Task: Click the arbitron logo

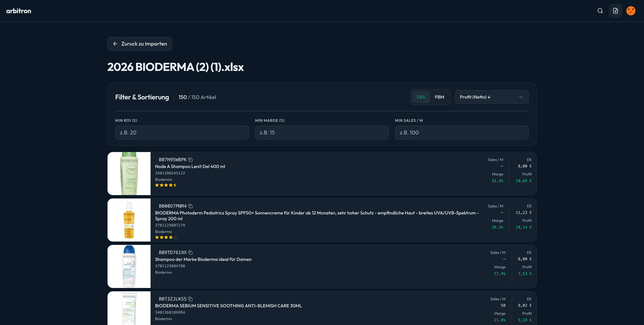Action: [x=19, y=11]
